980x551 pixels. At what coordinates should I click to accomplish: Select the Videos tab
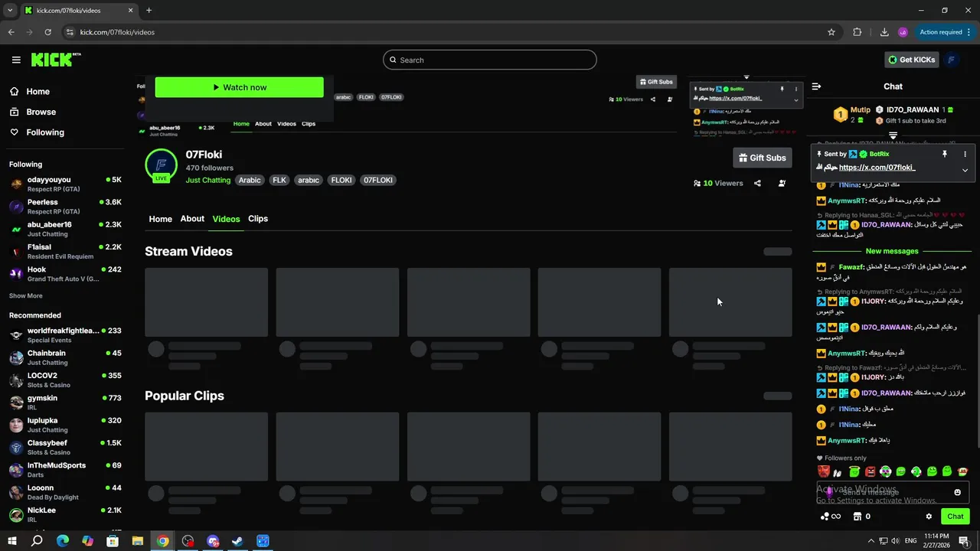tap(226, 219)
